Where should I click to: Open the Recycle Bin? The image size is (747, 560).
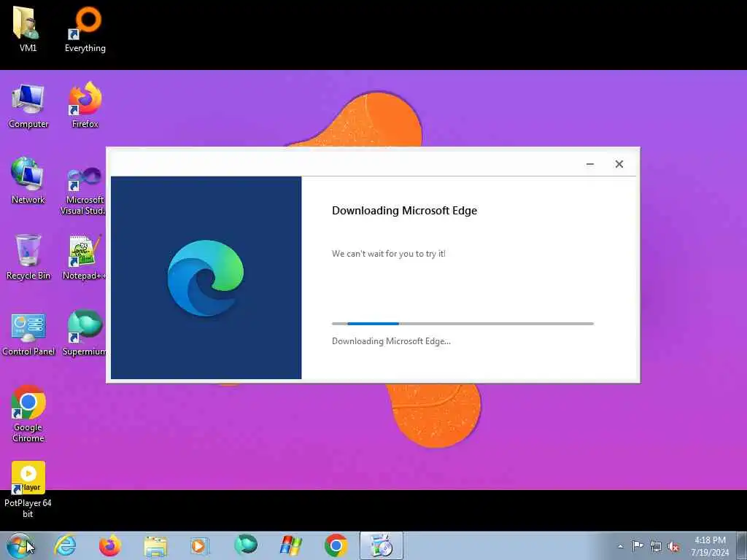coord(28,257)
